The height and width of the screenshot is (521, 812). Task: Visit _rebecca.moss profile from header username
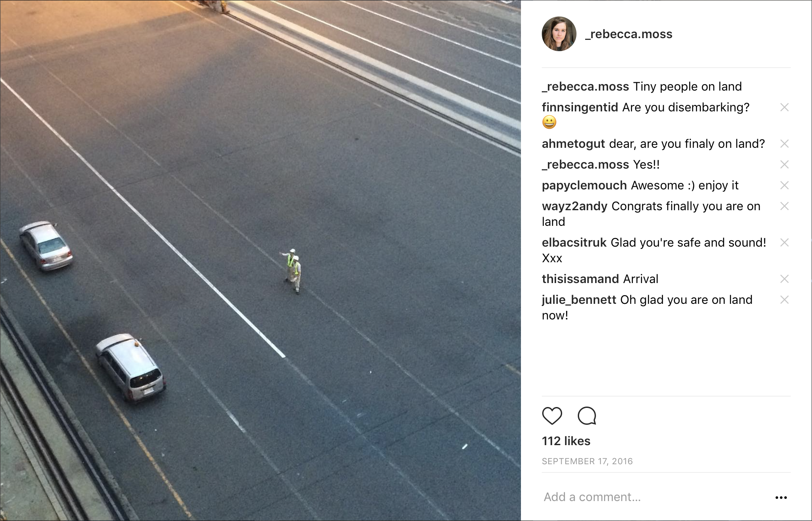click(629, 34)
